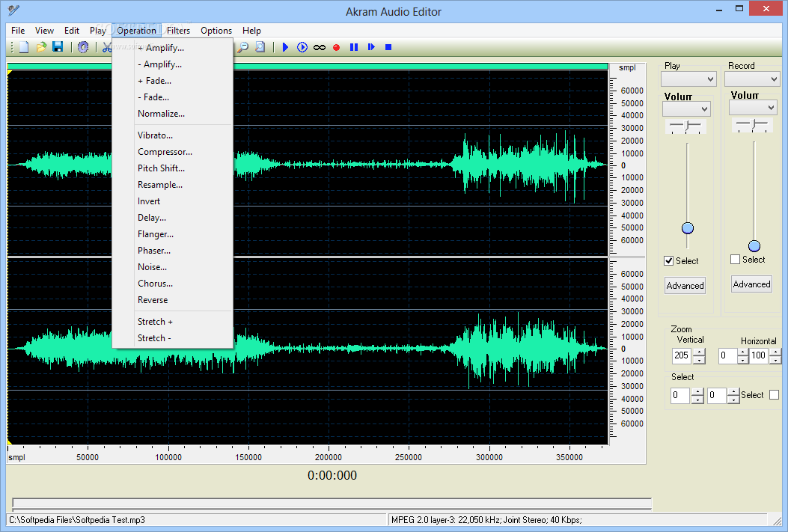Click the app icon in title bar
This screenshot has width=788, height=532.
pyautogui.click(x=13, y=10)
